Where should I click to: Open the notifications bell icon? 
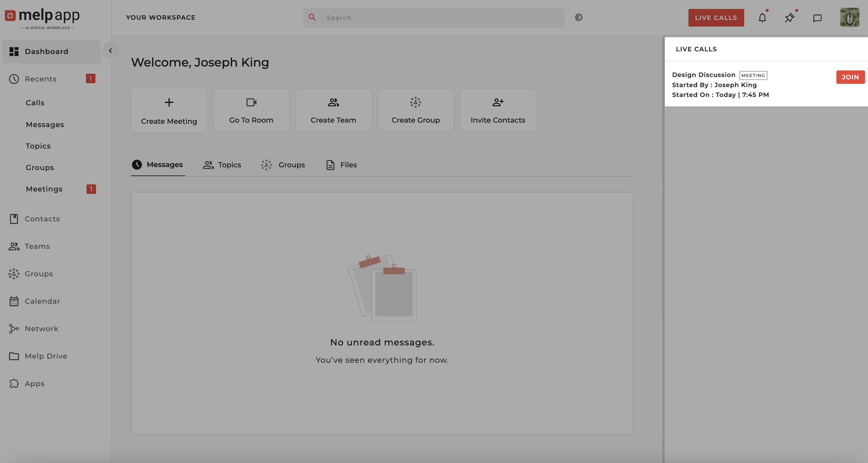(x=762, y=18)
